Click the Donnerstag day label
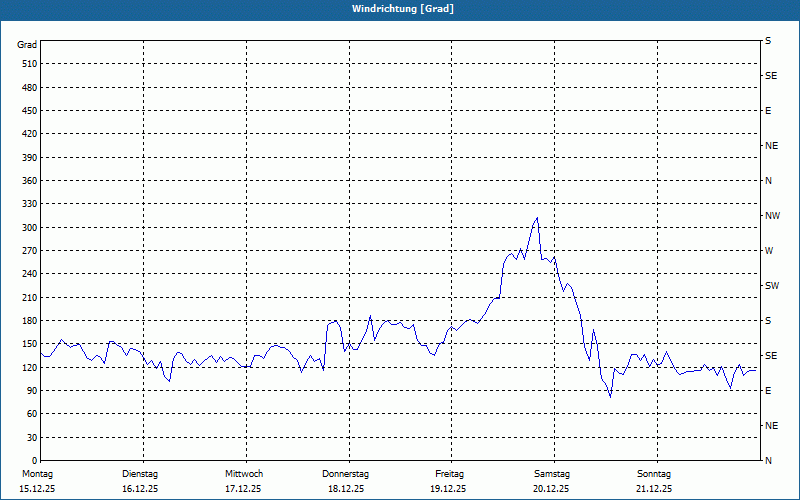 click(x=346, y=474)
